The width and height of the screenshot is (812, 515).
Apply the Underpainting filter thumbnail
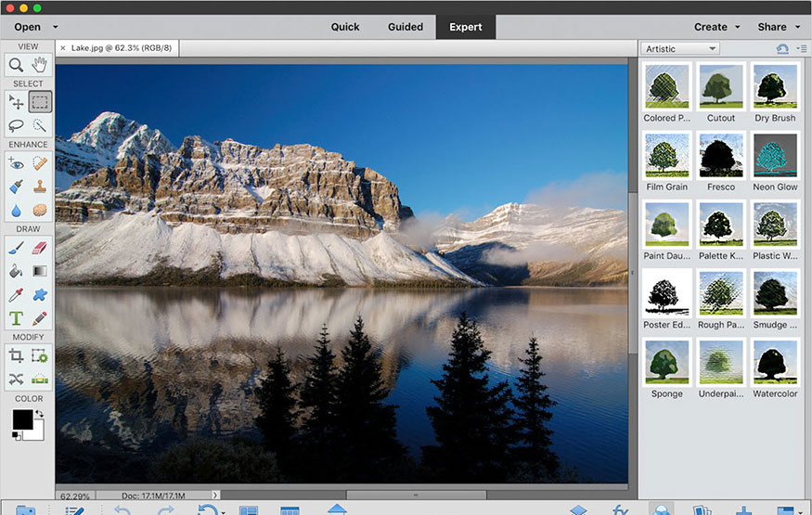tap(721, 362)
